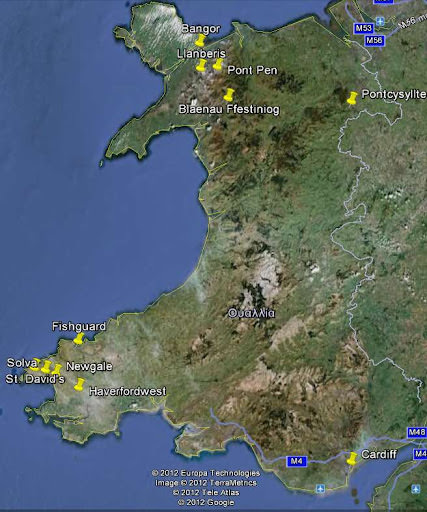This screenshot has width=427, height=512.
Task: Select the Haverfordwest label
Action: [128, 391]
